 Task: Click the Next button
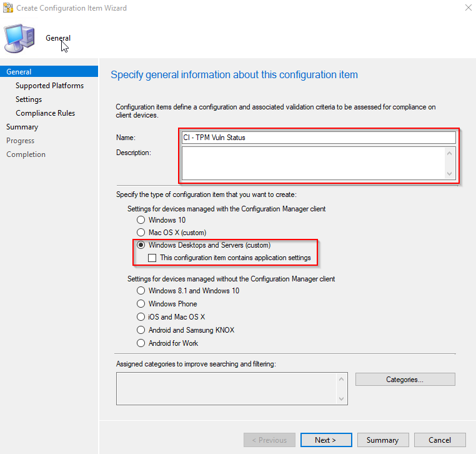[326, 440]
